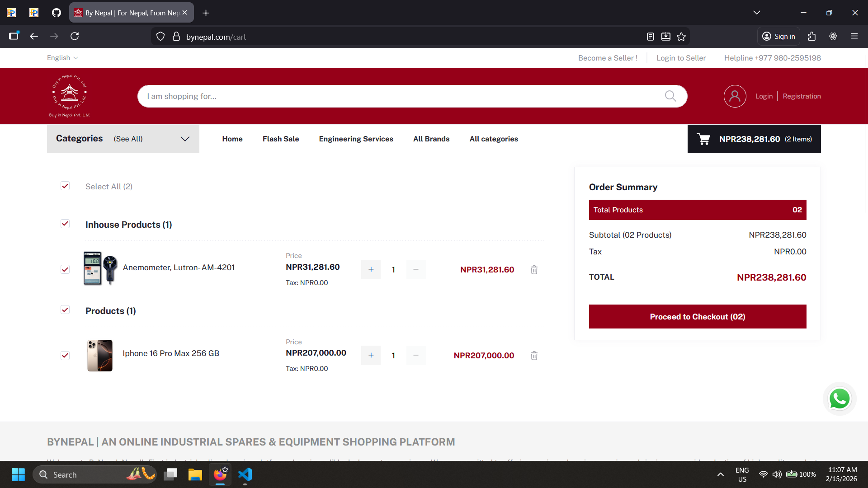
Task: Click Proceed to Checkout button
Action: point(697,317)
